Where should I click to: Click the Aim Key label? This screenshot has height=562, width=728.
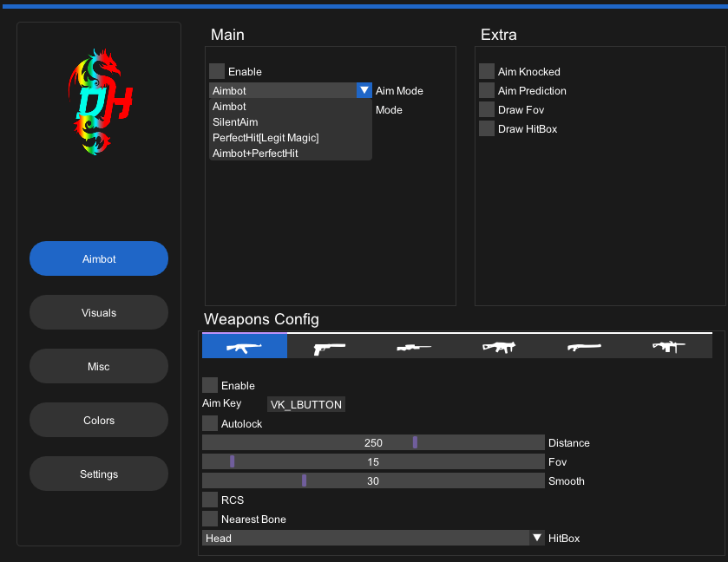click(x=221, y=403)
